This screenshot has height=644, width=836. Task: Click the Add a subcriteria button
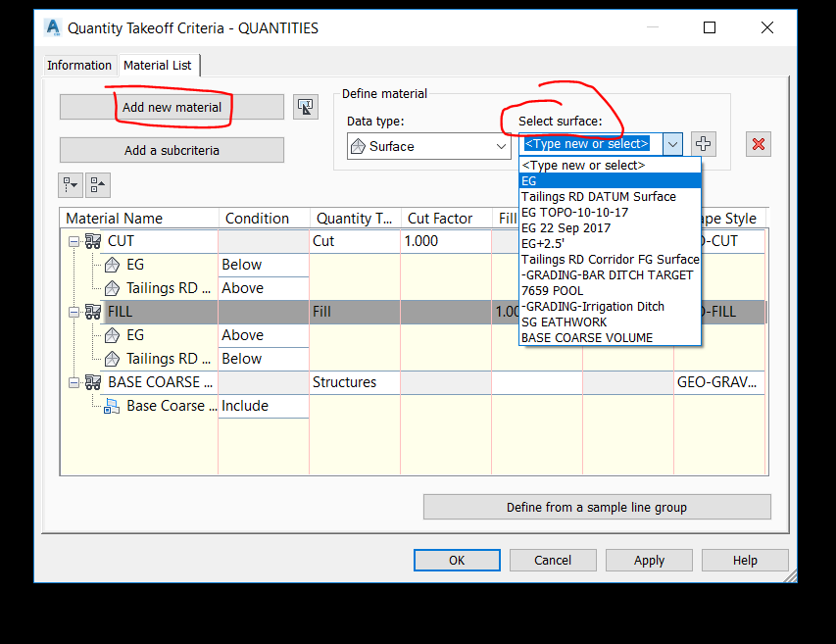pyautogui.click(x=172, y=150)
